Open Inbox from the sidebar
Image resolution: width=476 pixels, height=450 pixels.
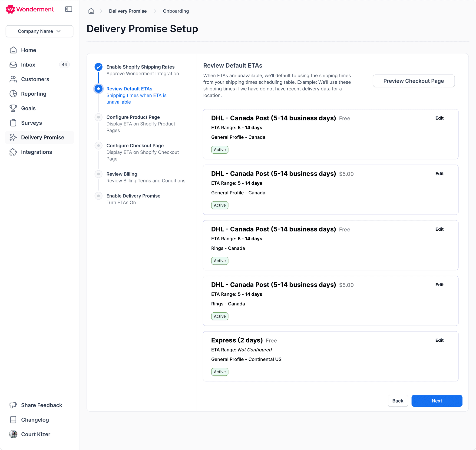click(28, 65)
